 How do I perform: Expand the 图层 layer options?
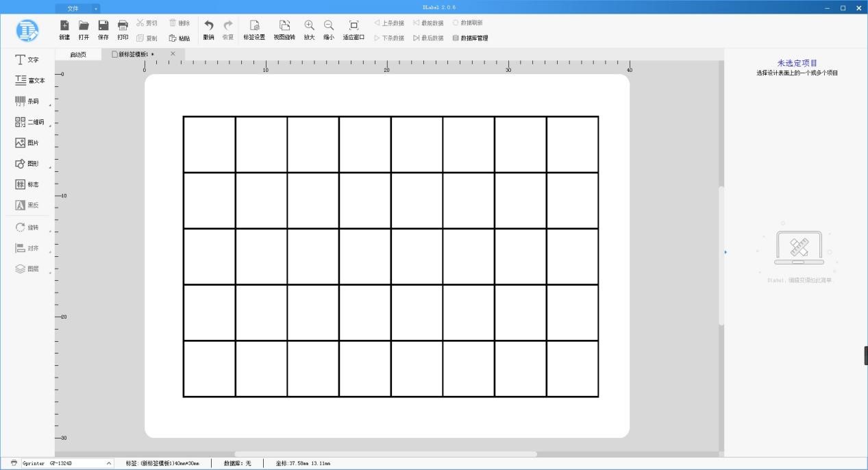click(50, 273)
